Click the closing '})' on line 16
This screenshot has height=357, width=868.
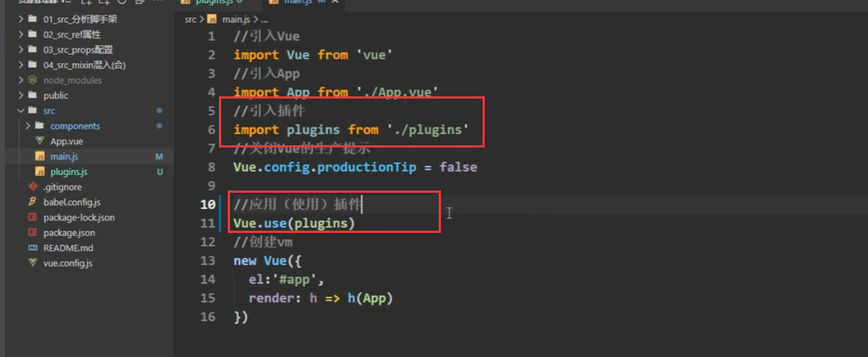(241, 317)
